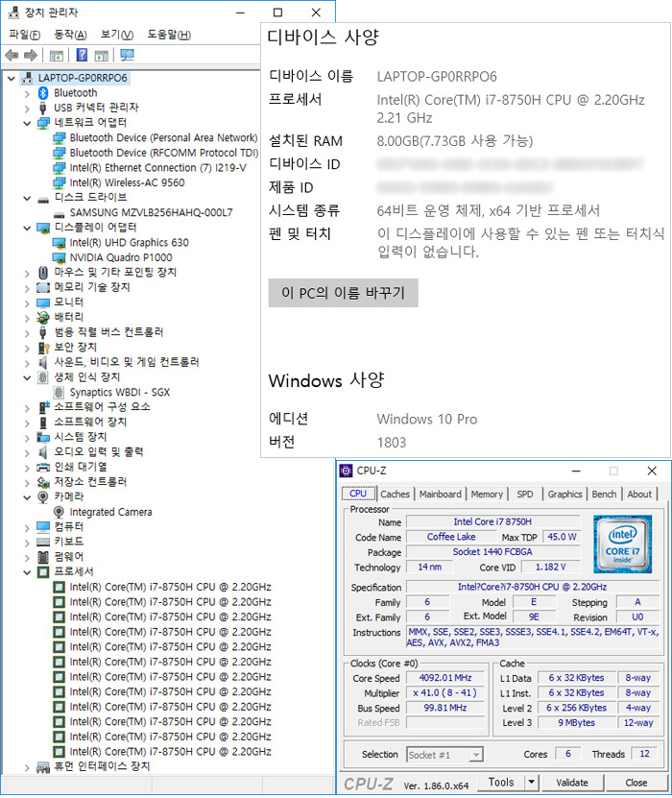The image size is (672, 798).
Task: Expand the 마우스 및 기타 포인팅 장치 category
Action: pos(27,274)
